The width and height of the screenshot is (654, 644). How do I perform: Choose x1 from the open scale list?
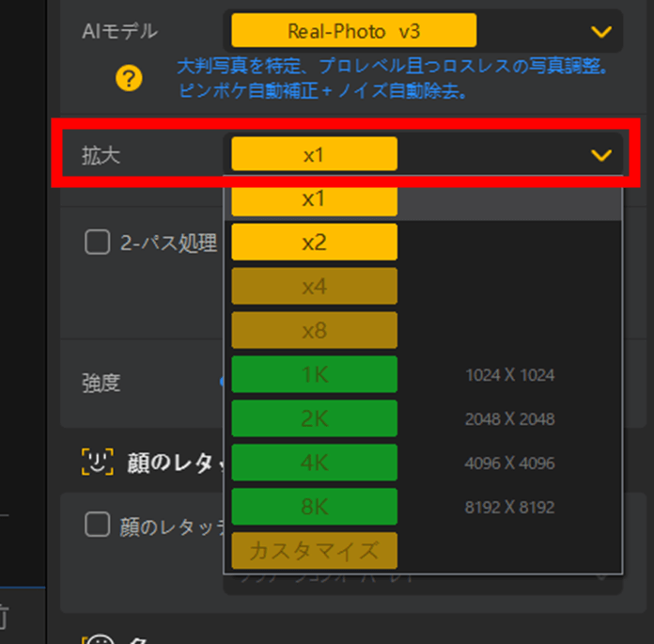(314, 200)
